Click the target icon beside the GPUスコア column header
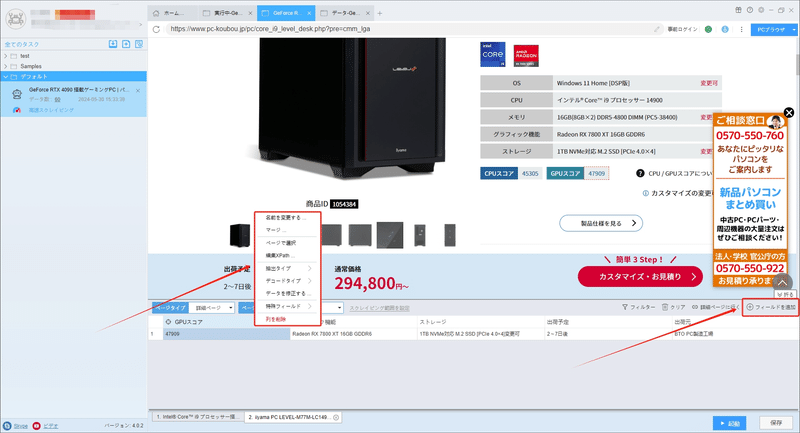The image size is (800, 433). coord(168,322)
